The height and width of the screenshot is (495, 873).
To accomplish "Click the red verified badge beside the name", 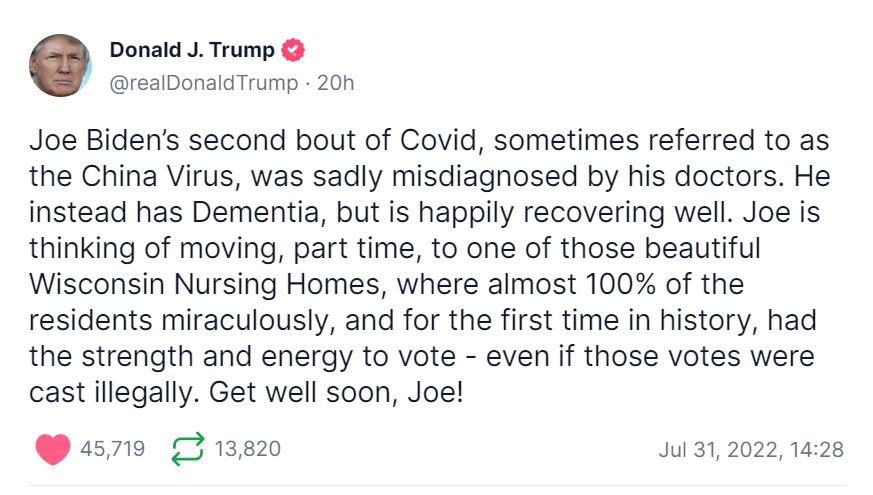I will point(293,50).
